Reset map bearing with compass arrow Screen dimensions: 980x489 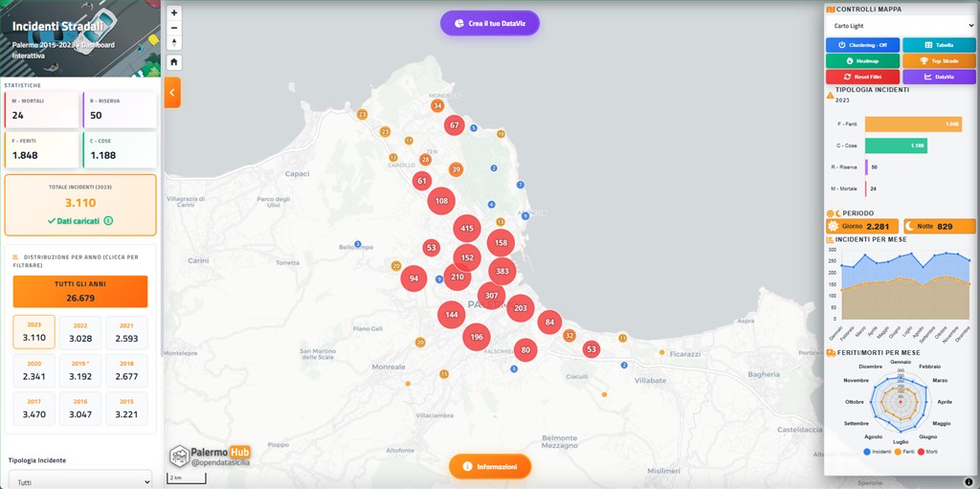[173, 43]
